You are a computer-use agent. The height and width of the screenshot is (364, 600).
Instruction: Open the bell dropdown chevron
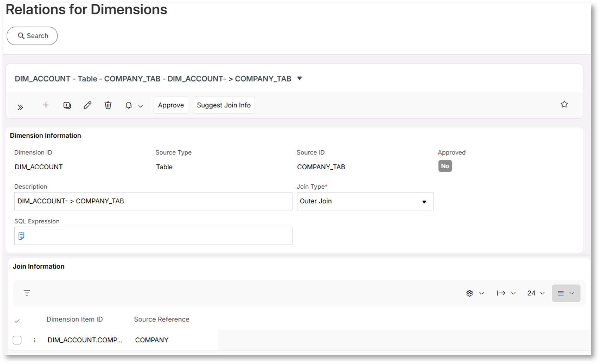tap(141, 107)
